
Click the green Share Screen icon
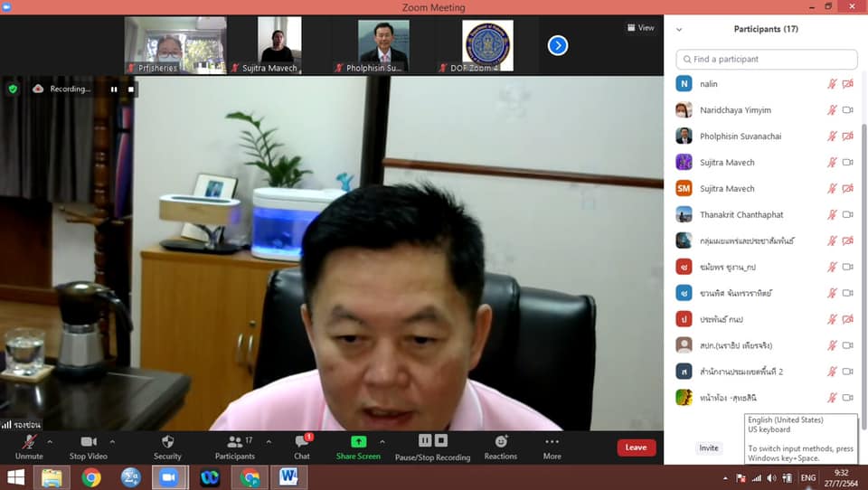(359, 441)
